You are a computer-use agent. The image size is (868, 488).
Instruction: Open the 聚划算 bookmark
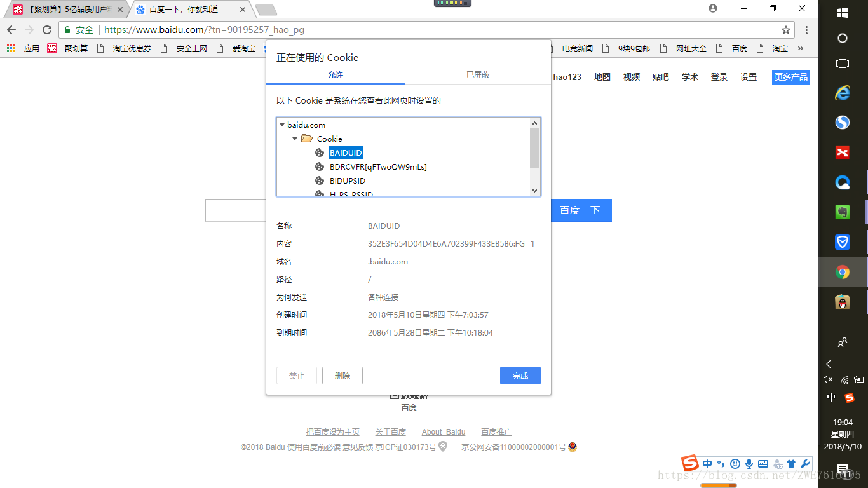pyautogui.click(x=68, y=48)
